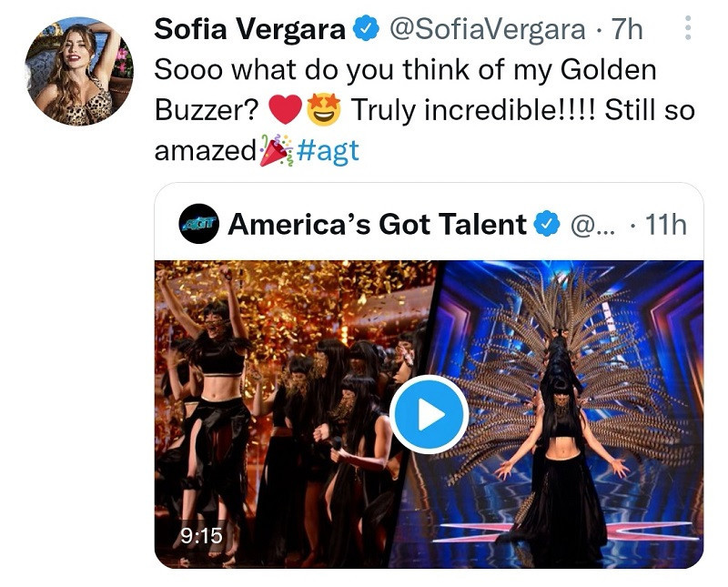
Task: Click America's Got Talent verified badge
Action: tap(547, 224)
